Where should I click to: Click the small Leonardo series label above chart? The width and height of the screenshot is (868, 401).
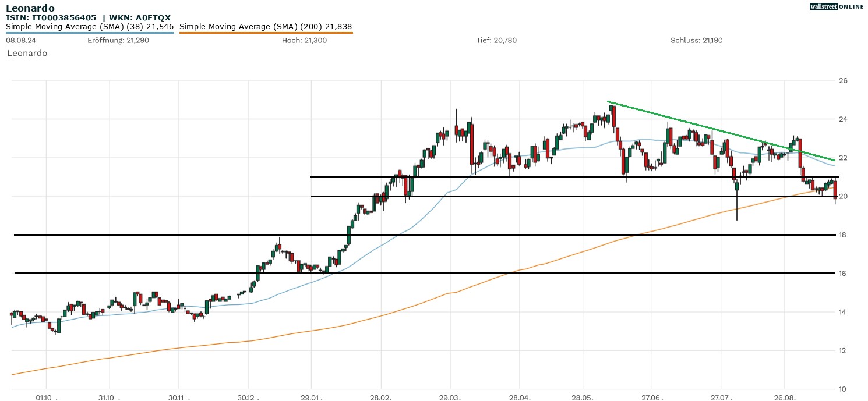coord(27,53)
